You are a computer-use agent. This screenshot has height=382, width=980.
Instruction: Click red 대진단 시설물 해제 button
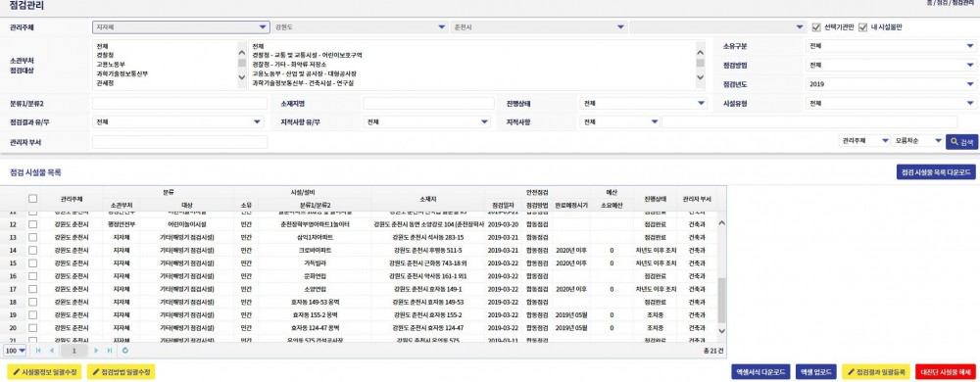(945, 372)
